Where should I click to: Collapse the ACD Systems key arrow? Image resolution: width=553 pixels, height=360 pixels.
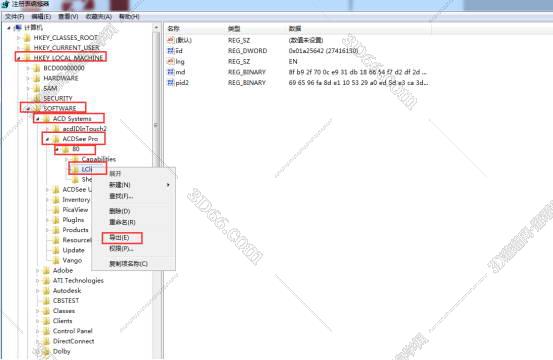pyautogui.click(x=38, y=119)
